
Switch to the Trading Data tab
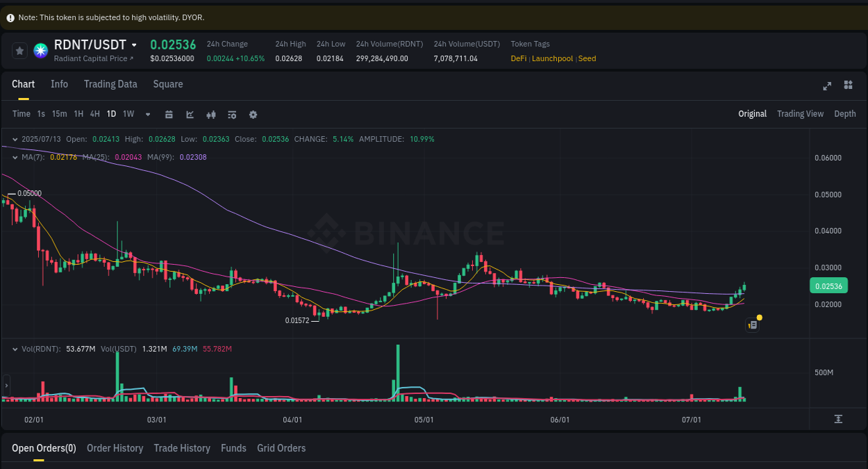coord(110,84)
